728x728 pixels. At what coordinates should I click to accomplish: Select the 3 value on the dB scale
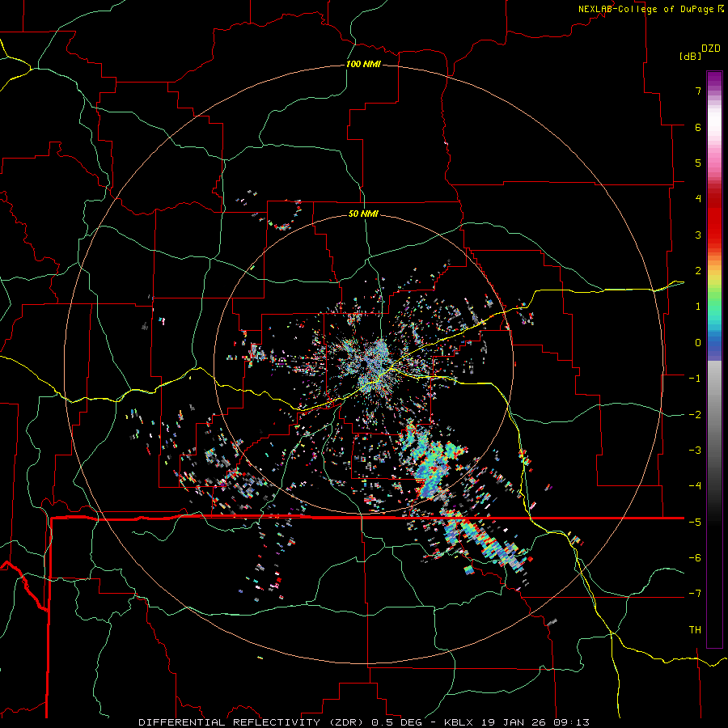point(698,235)
